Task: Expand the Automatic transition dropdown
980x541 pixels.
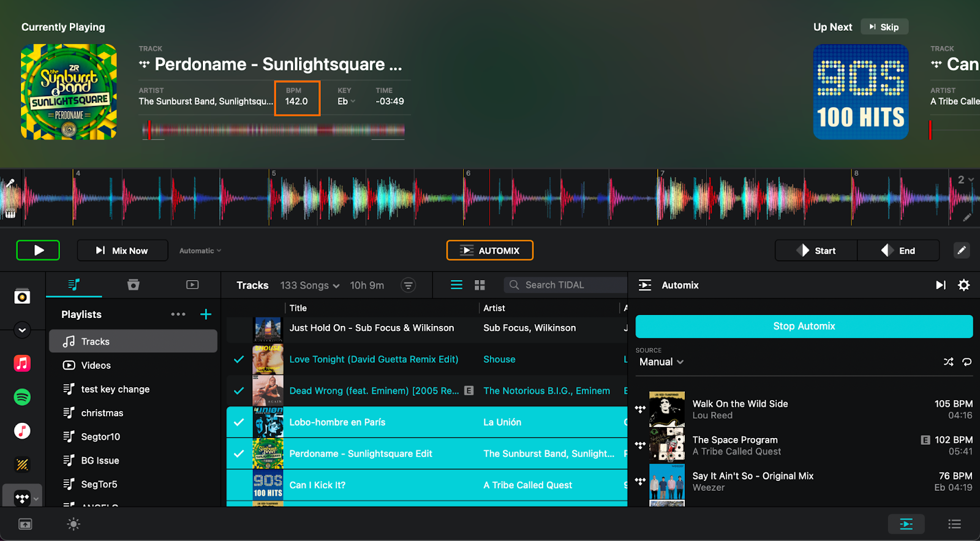Action: 200,251
